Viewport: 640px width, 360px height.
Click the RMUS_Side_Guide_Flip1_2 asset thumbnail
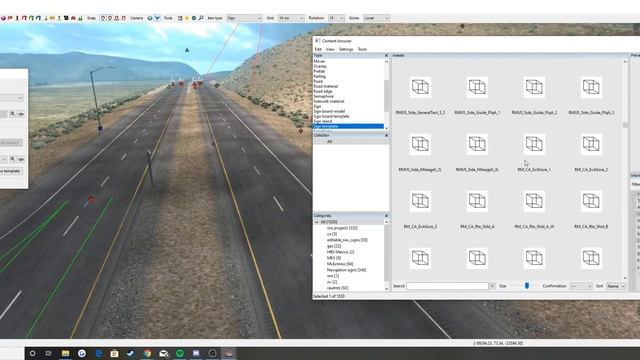point(534,87)
